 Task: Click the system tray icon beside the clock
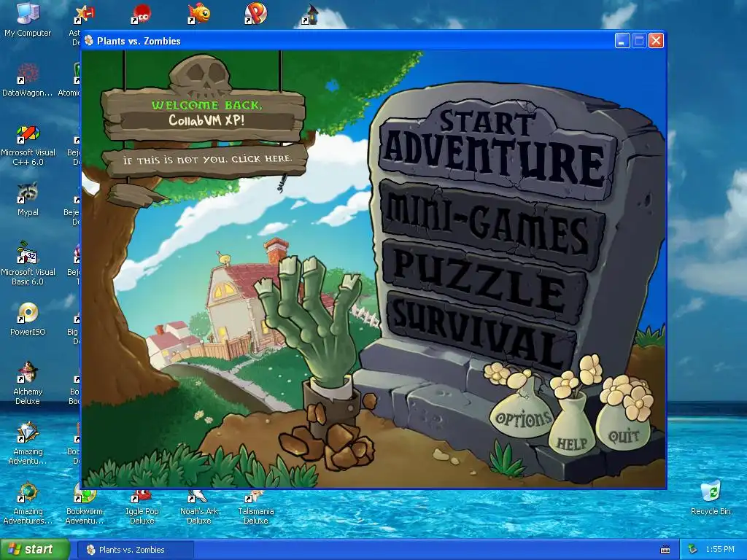(x=693, y=550)
